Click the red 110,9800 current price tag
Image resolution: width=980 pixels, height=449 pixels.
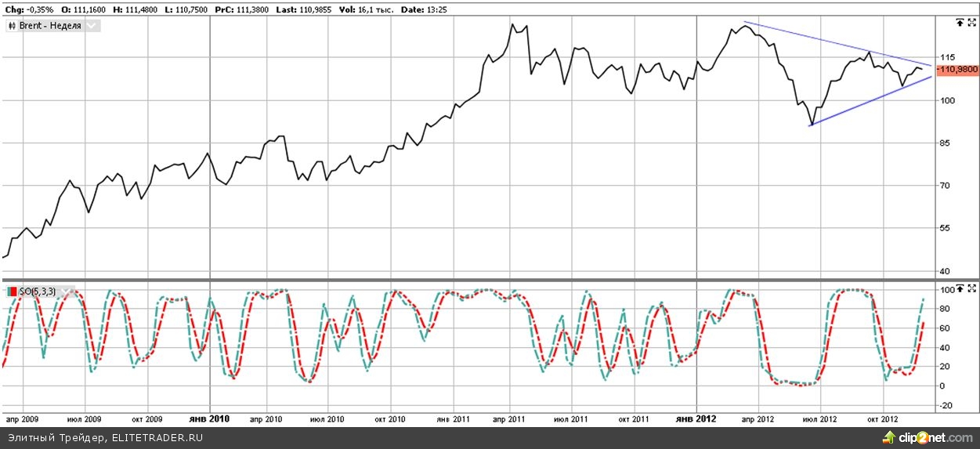(957, 70)
